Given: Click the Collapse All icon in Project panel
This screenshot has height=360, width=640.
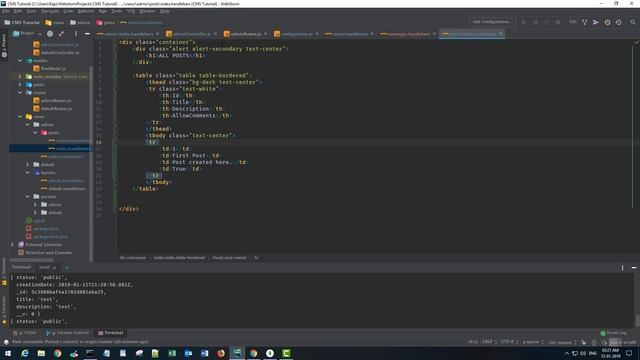Looking at the screenshot, I should coord(61,33).
